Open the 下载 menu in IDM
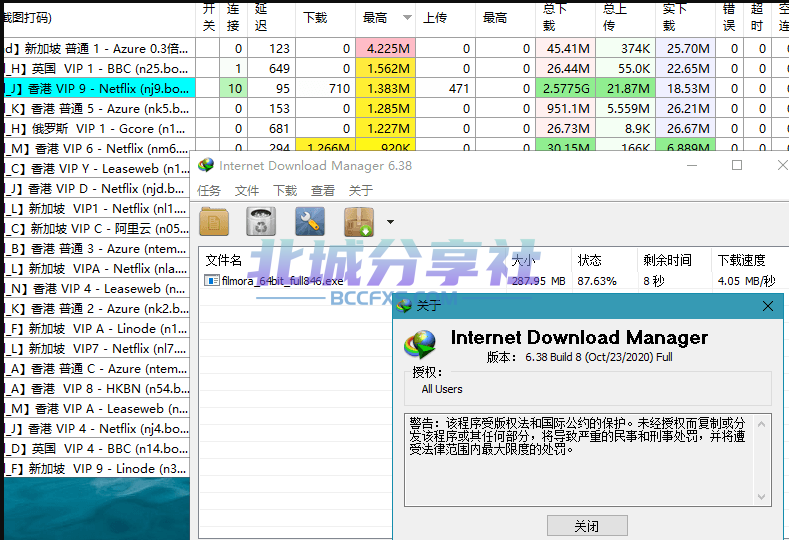 285,190
